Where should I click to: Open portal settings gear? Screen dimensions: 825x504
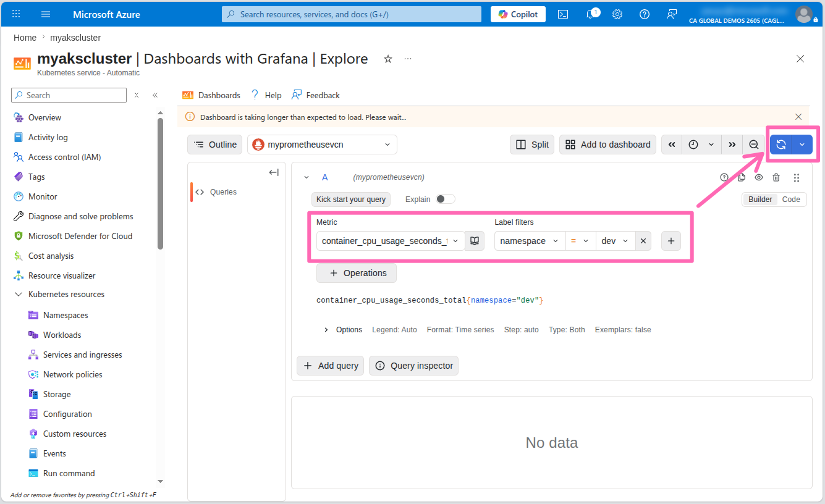tap(617, 14)
